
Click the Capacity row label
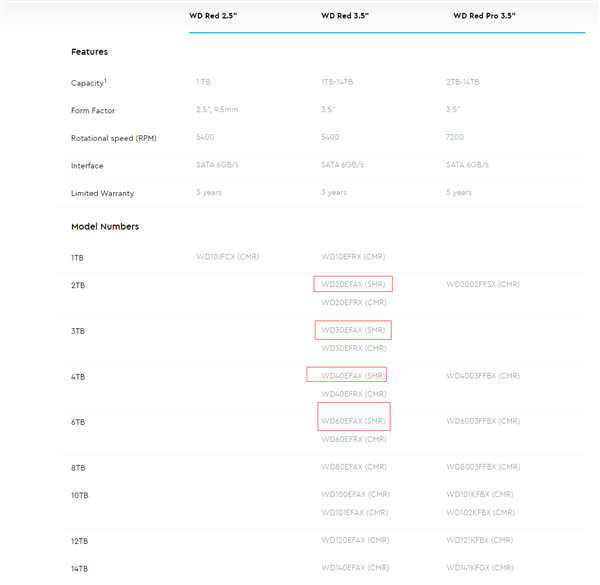click(89, 83)
